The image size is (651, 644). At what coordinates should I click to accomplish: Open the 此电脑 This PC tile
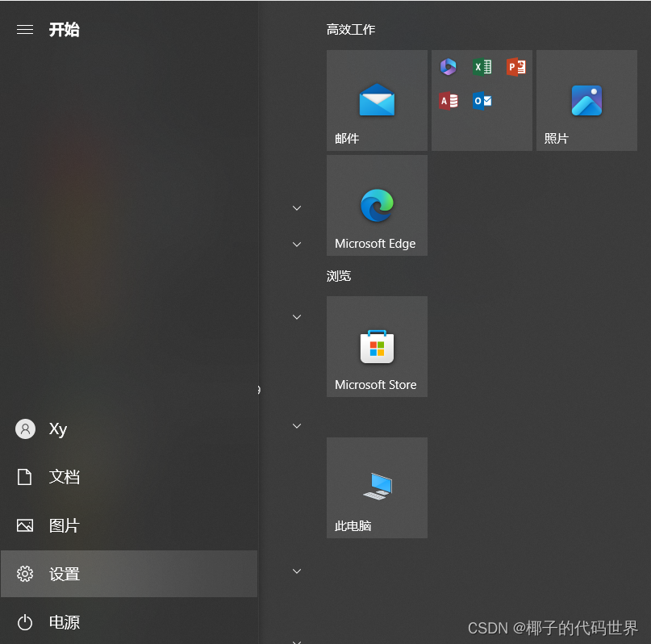377,488
